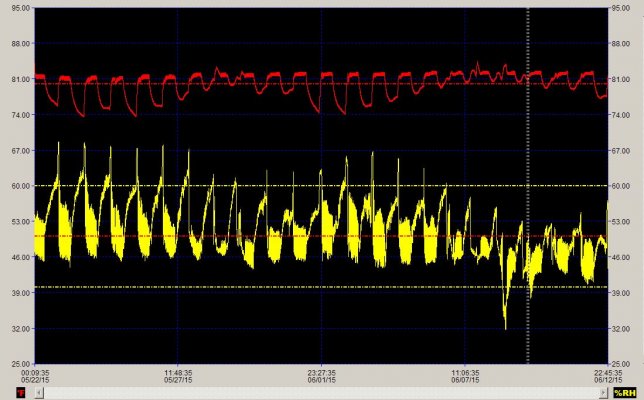
Task: Select the lower yellow dashed limit line
Action: tap(321, 287)
